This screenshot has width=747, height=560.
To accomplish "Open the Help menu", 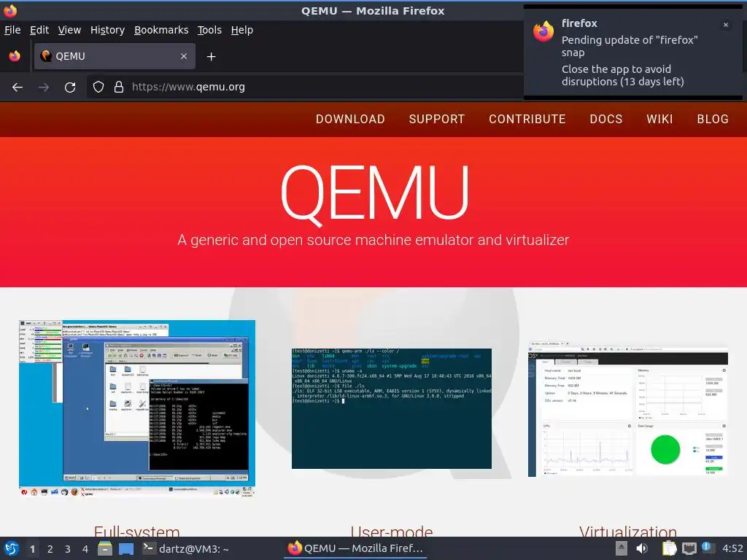I will click(242, 30).
